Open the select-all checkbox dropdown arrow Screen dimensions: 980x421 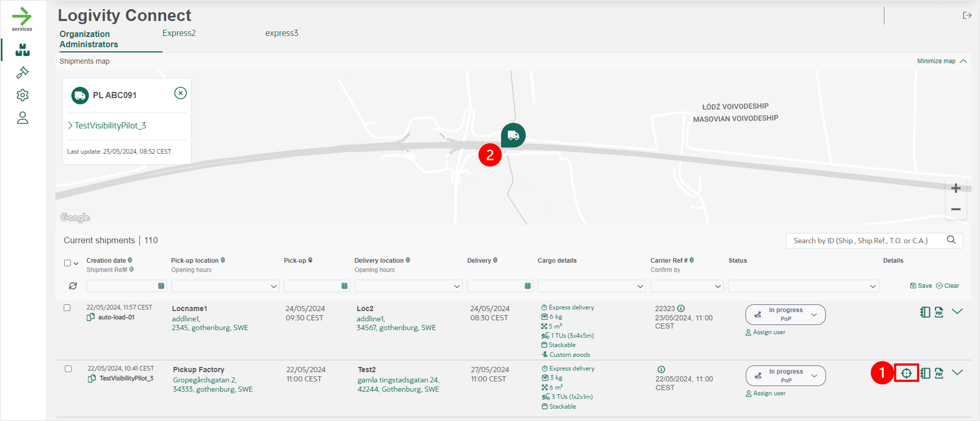pos(76,263)
